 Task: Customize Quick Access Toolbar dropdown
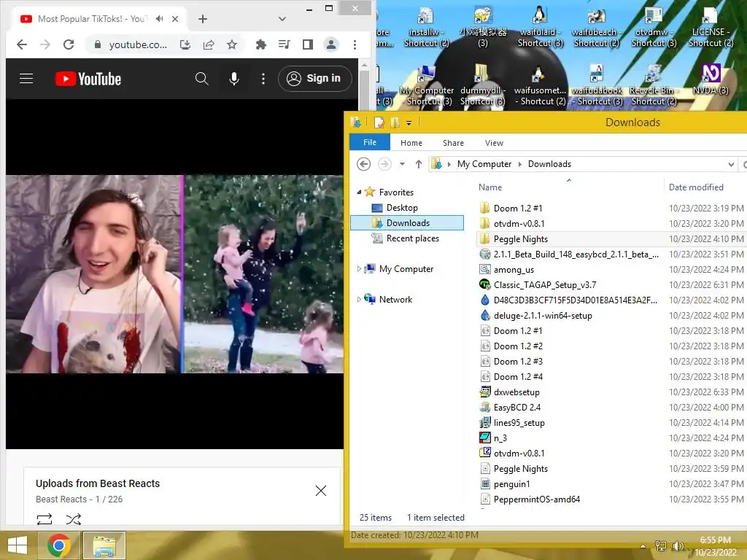point(409,122)
